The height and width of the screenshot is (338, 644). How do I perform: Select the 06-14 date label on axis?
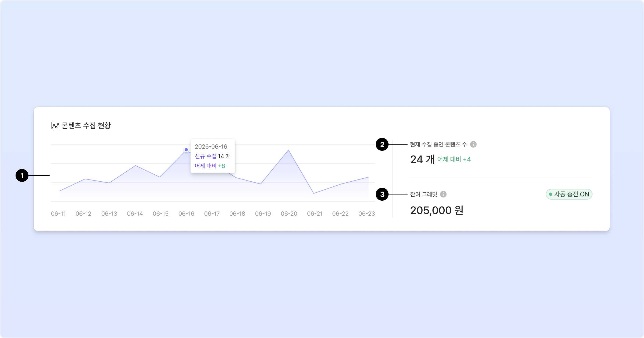(135, 214)
